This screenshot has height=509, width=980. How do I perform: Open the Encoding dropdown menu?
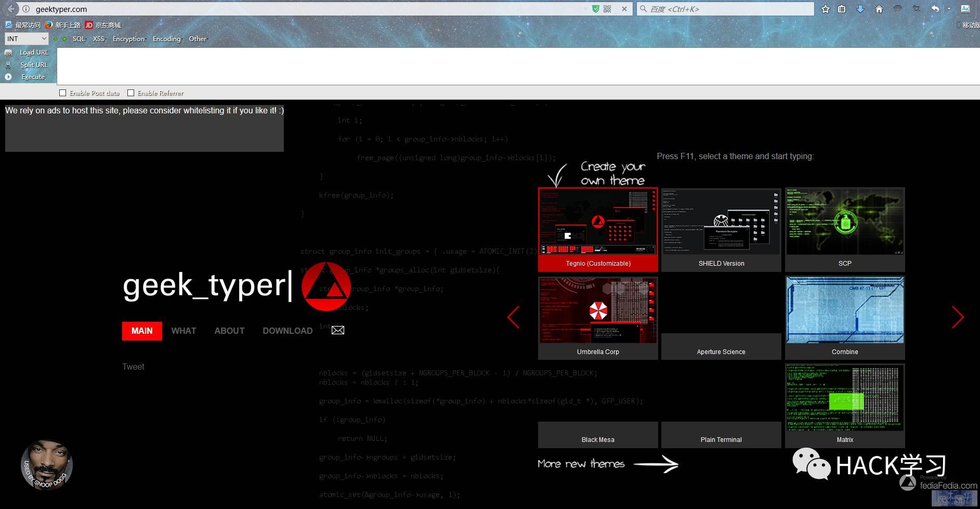(x=168, y=39)
